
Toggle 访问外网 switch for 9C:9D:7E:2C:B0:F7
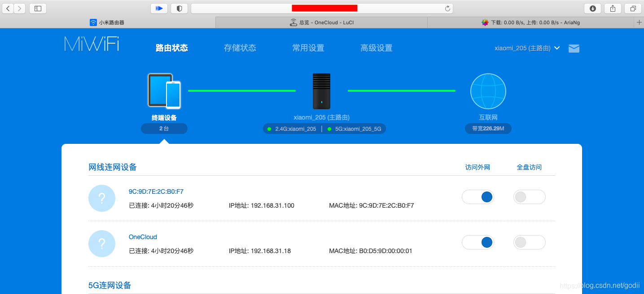pyautogui.click(x=478, y=197)
